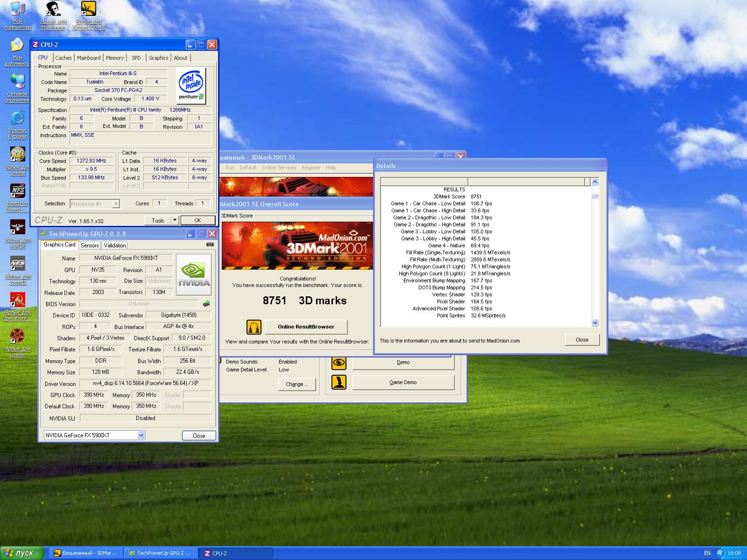Close GPU-Z using the Close button

coord(199,435)
